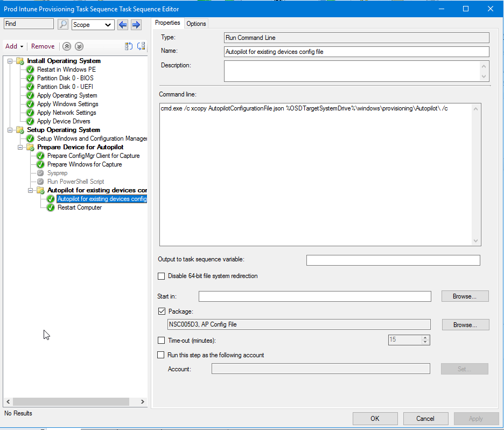This screenshot has height=430, width=504.
Task: Select Partition Disk 0 - UEFI step
Action: pyautogui.click(x=65, y=87)
